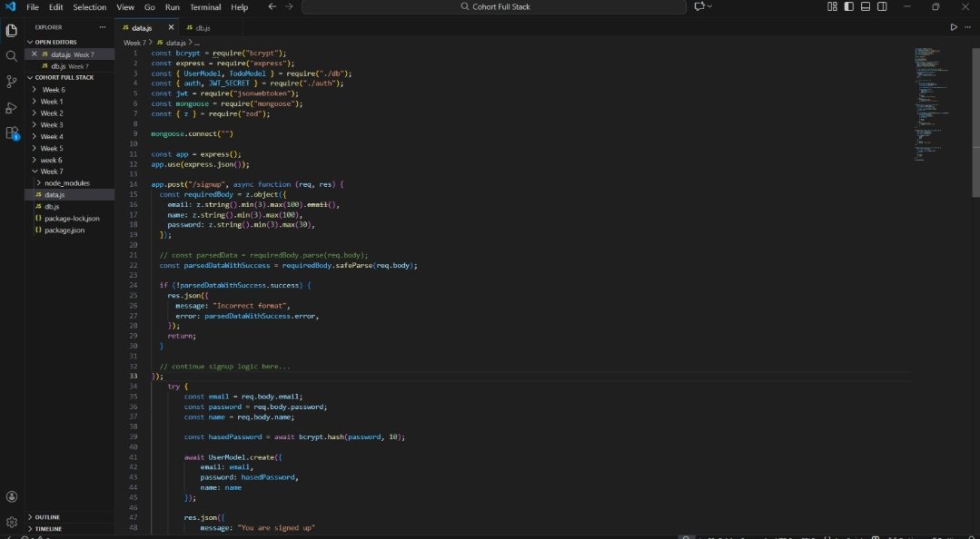Click the editor vertical scrollbar

coord(975,125)
